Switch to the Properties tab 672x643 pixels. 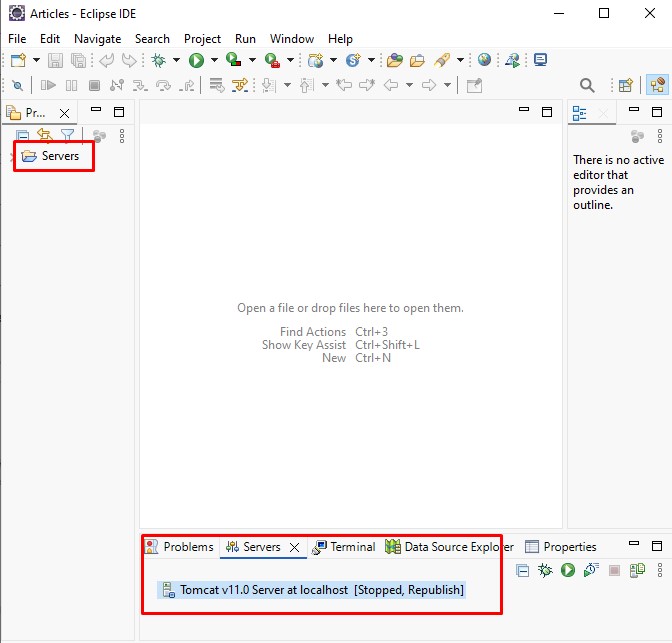tap(561, 547)
